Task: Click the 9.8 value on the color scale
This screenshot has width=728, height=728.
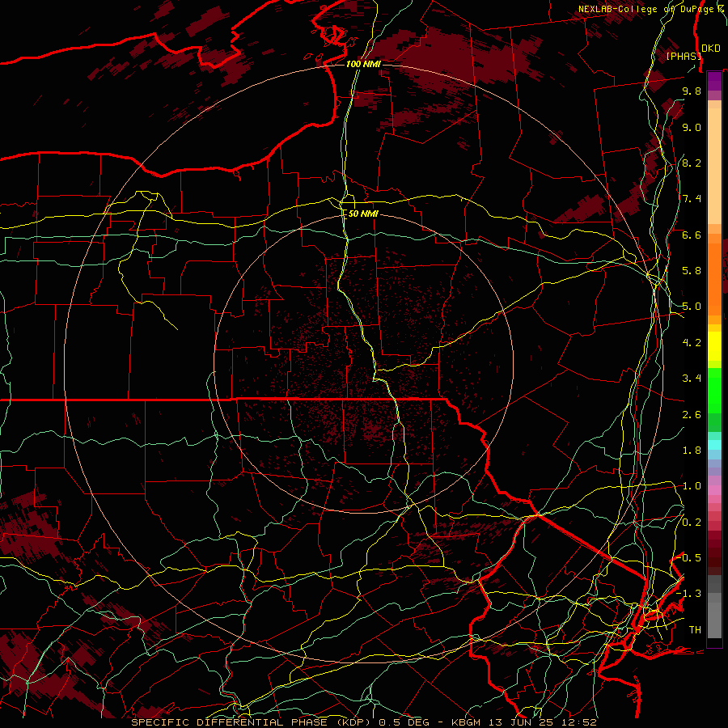Action: [x=692, y=91]
